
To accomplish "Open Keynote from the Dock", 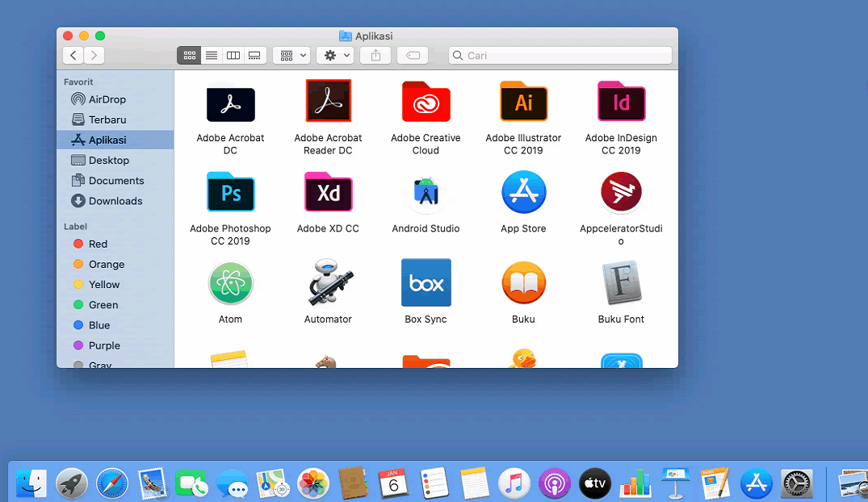I will pyautogui.click(x=675, y=483).
